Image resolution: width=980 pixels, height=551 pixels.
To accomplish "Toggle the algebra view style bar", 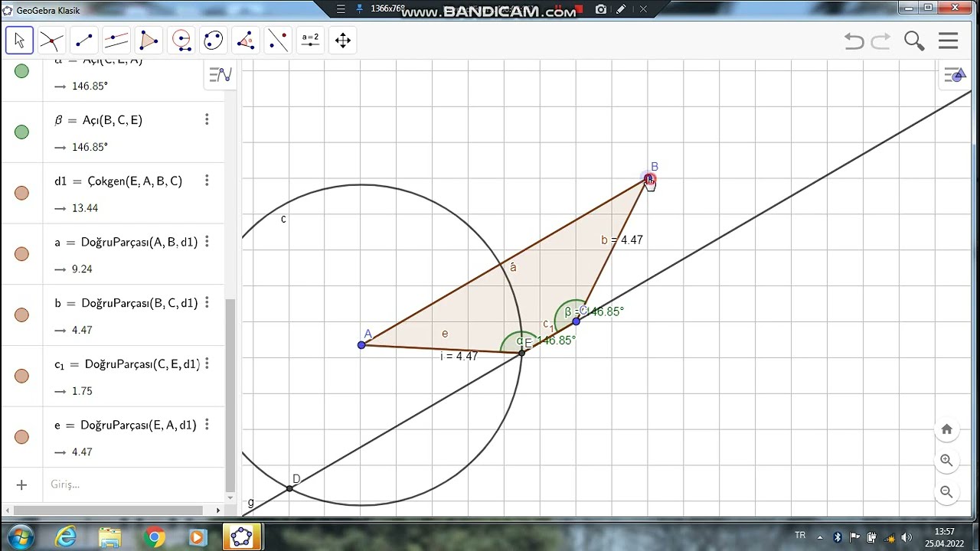I will click(x=220, y=74).
